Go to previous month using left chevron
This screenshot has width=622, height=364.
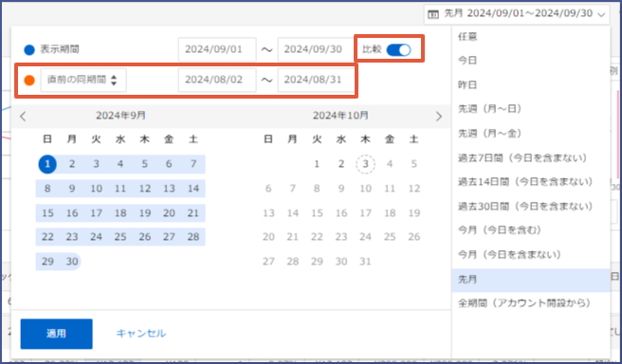pos(23,117)
